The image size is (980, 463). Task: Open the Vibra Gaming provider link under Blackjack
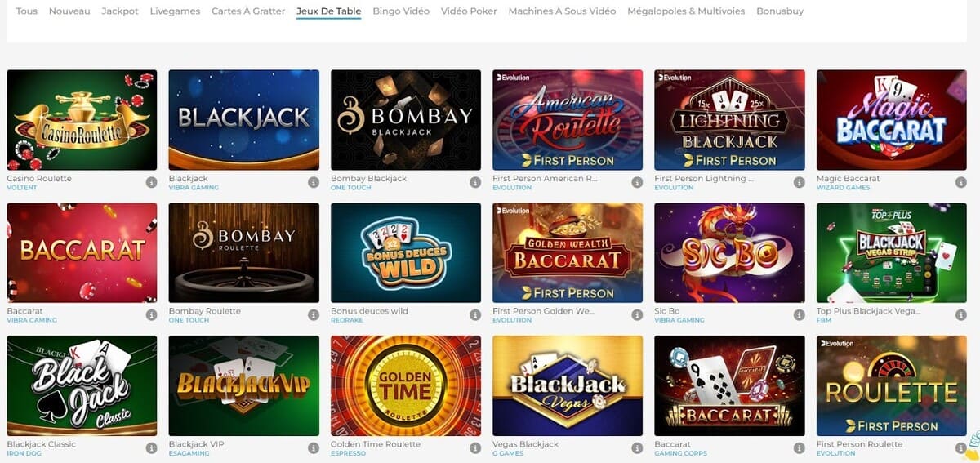194,188
